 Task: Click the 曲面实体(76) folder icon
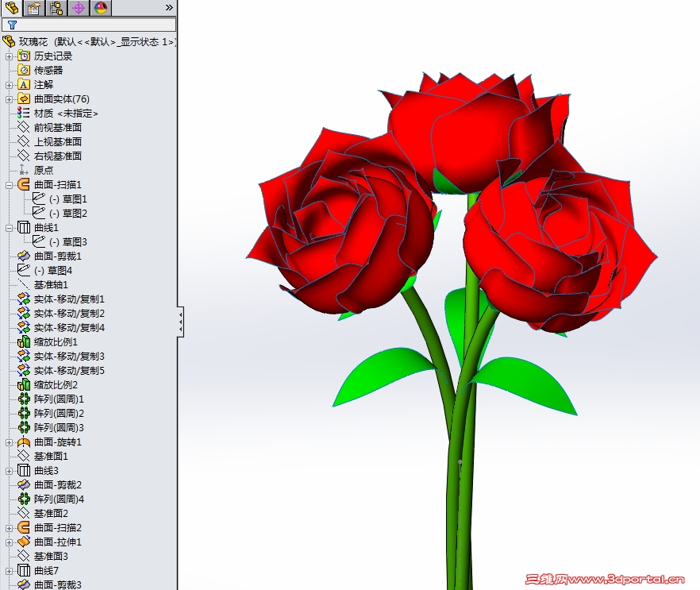24,99
